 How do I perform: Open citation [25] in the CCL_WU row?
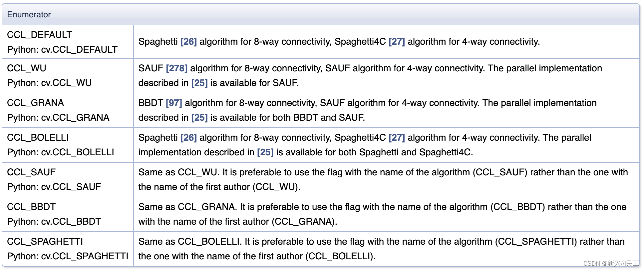click(199, 83)
